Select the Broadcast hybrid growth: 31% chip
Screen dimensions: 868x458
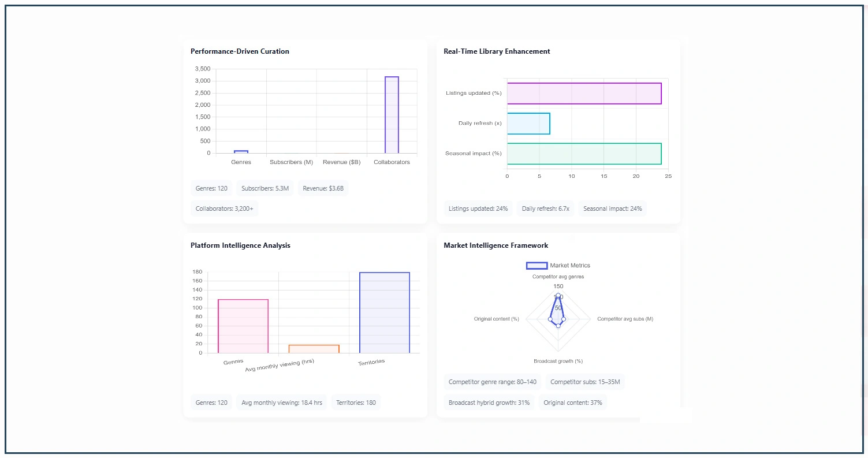click(x=489, y=403)
